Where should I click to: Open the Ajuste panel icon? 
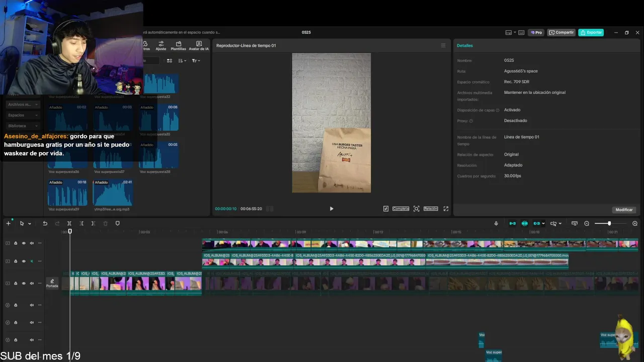(x=161, y=46)
